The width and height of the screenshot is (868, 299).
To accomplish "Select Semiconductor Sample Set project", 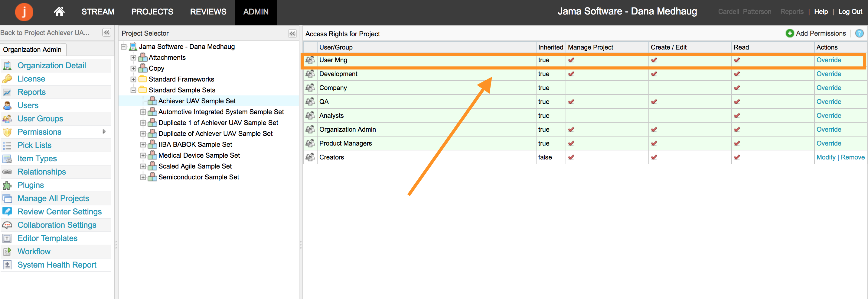I will click(x=198, y=177).
